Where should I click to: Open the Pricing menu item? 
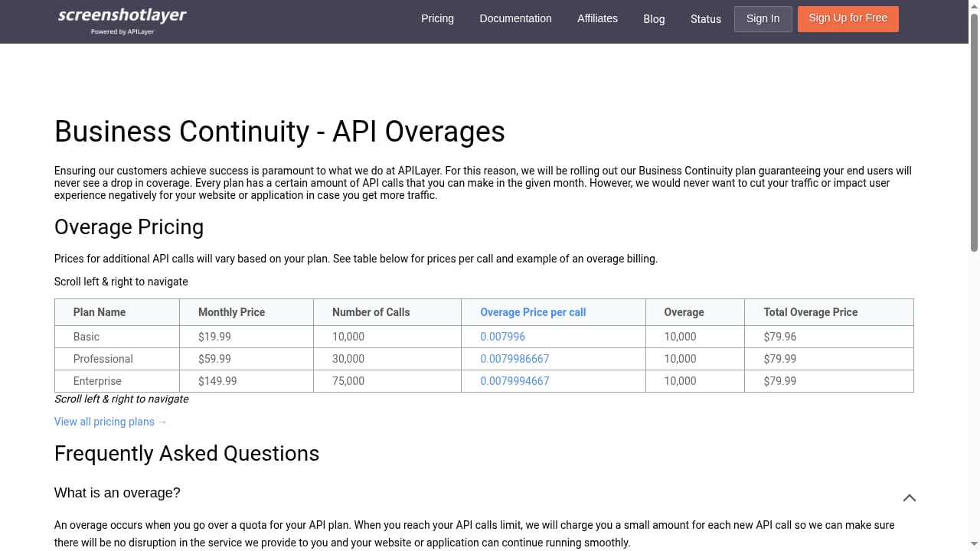tap(437, 18)
